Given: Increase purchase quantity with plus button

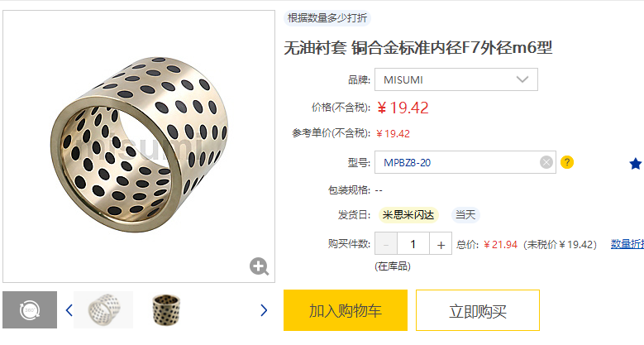Looking at the screenshot, I should (441, 244).
